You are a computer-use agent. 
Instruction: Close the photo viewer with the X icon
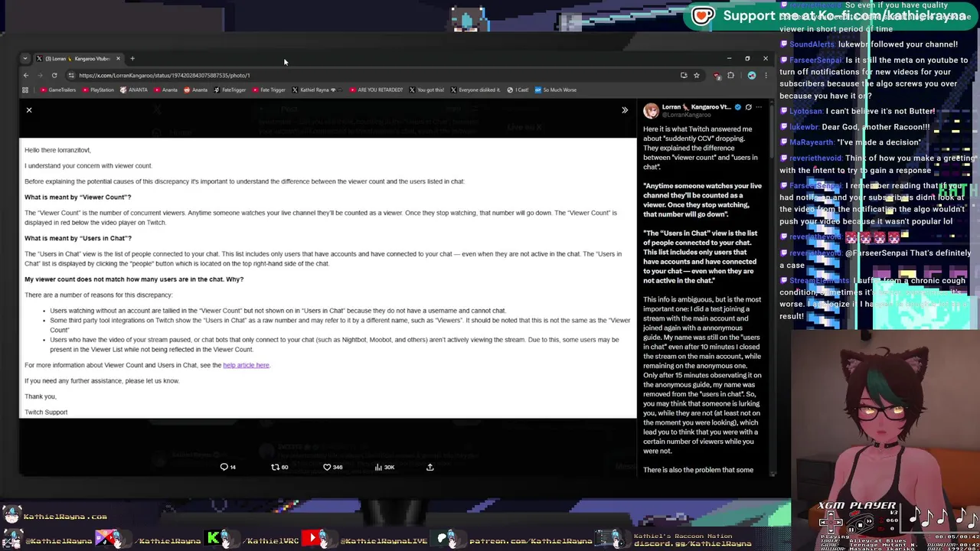(29, 110)
